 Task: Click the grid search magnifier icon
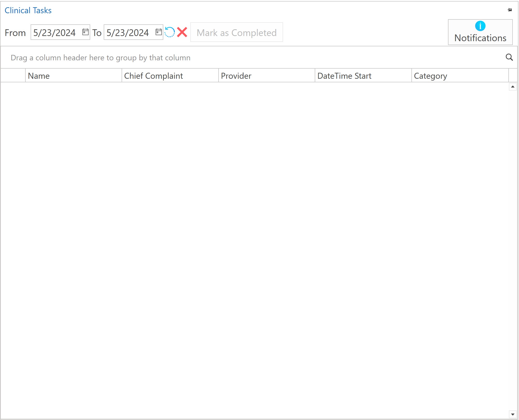click(x=509, y=57)
